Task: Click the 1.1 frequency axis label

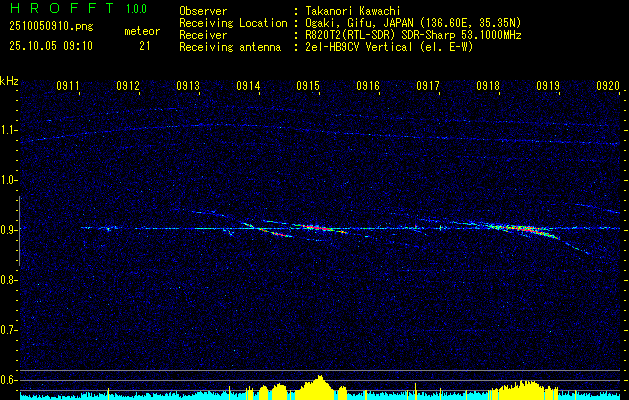Action: coord(7,130)
